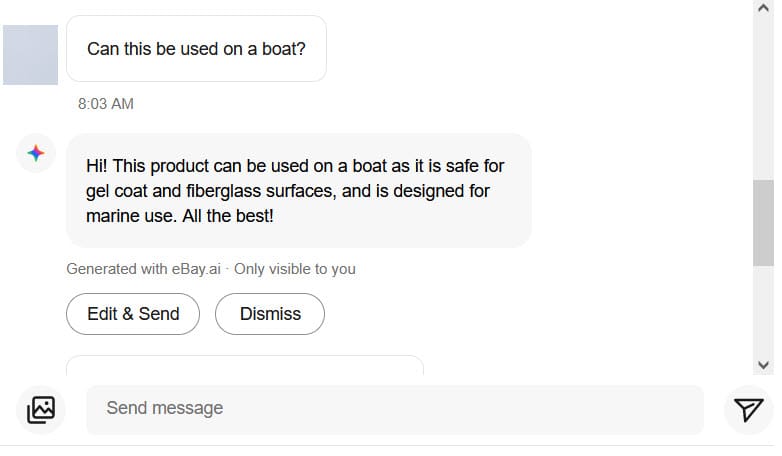Click the sender's avatar thumbnail
The height and width of the screenshot is (456, 782).
pyautogui.click(x=31, y=55)
